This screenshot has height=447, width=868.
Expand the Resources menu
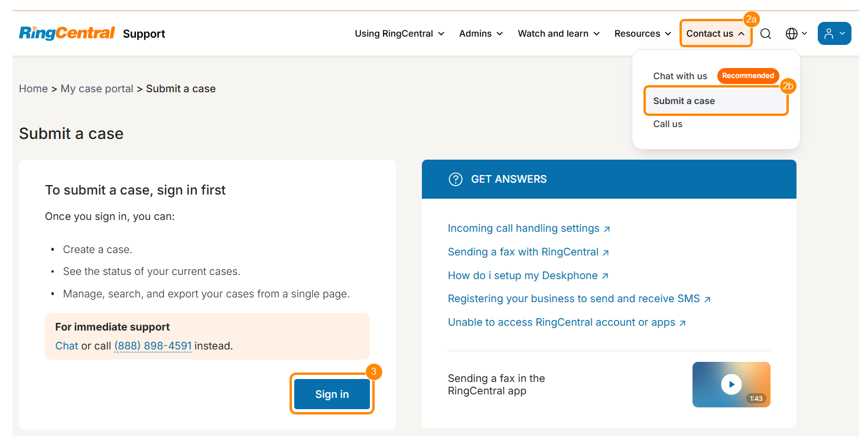point(642,34)
